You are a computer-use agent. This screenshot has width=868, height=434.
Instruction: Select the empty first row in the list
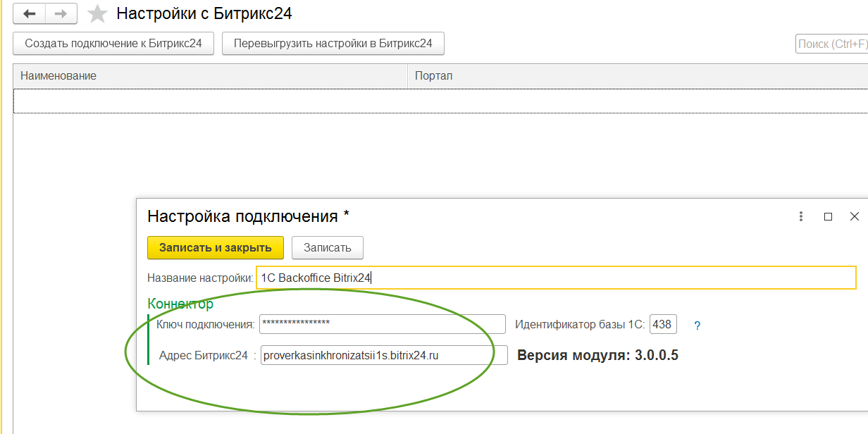click(440, 101)
